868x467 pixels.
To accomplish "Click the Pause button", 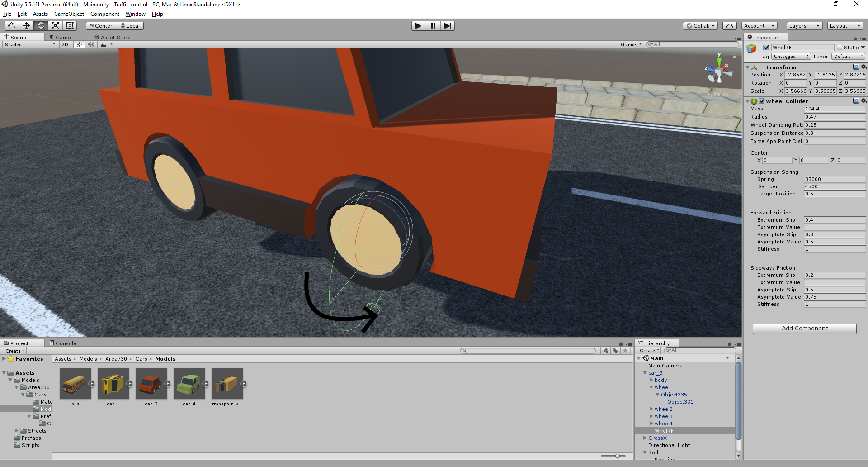I will pos(433,26).
